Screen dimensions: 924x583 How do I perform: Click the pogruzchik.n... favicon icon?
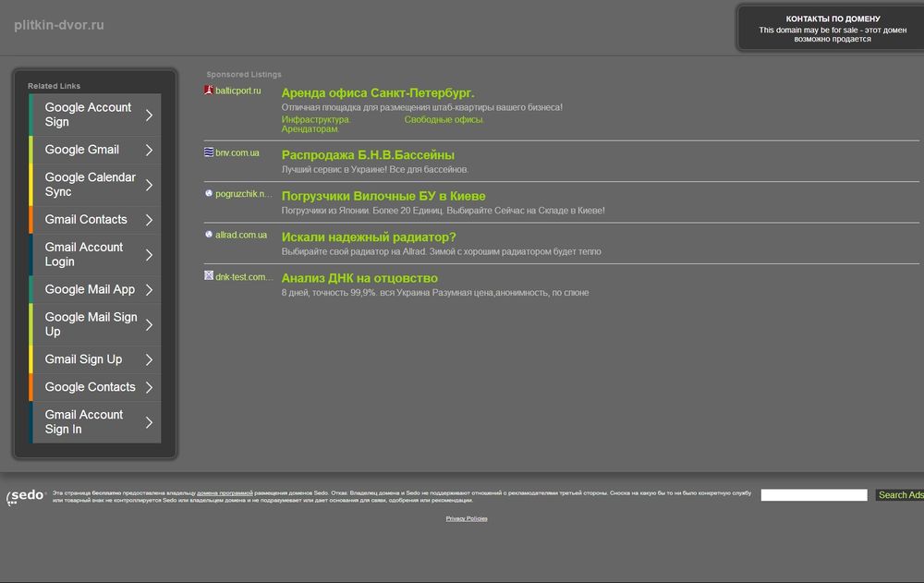click(x=209, y=193)
